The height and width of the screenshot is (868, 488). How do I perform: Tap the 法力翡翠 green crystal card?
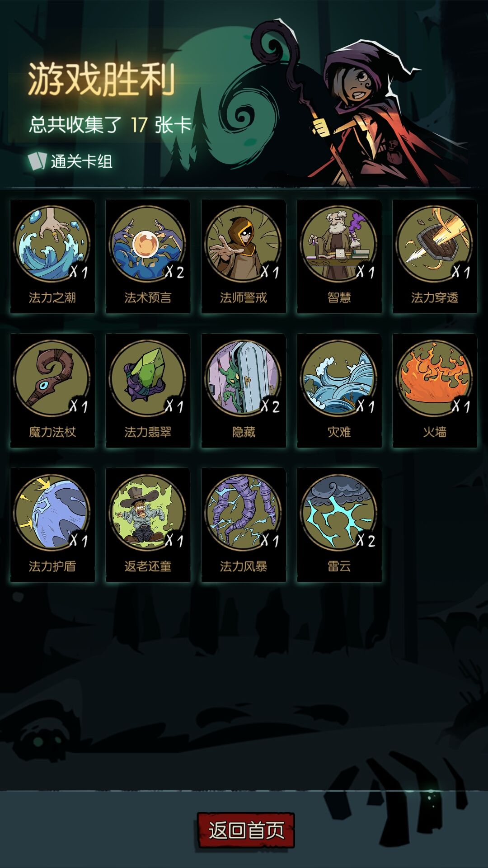point(148,391)
